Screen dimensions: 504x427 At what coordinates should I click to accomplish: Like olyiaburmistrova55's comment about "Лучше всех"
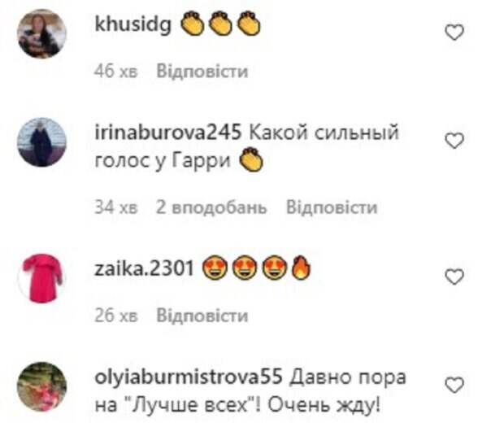click(454, 385)
